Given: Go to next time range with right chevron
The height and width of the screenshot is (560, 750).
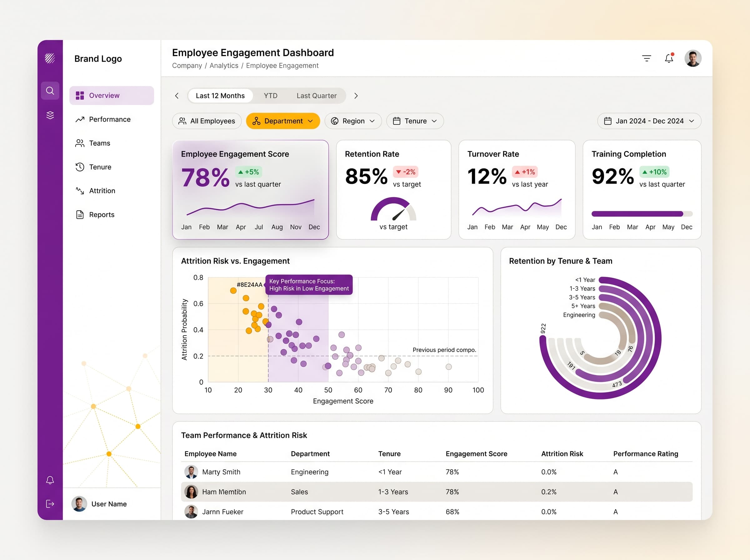Looking at the screenshot, I should 356,96.
